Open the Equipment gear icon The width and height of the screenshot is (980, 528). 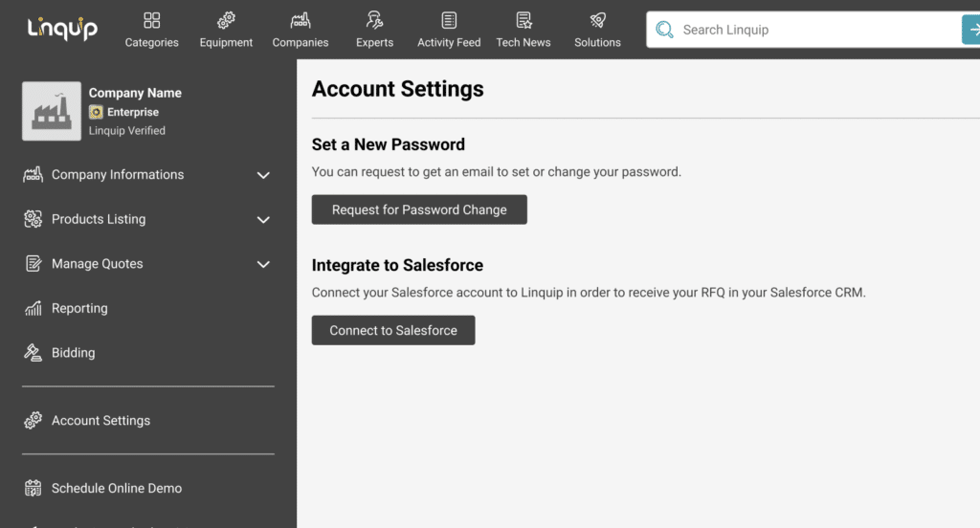pyautogui.click(x=226, y=21)
